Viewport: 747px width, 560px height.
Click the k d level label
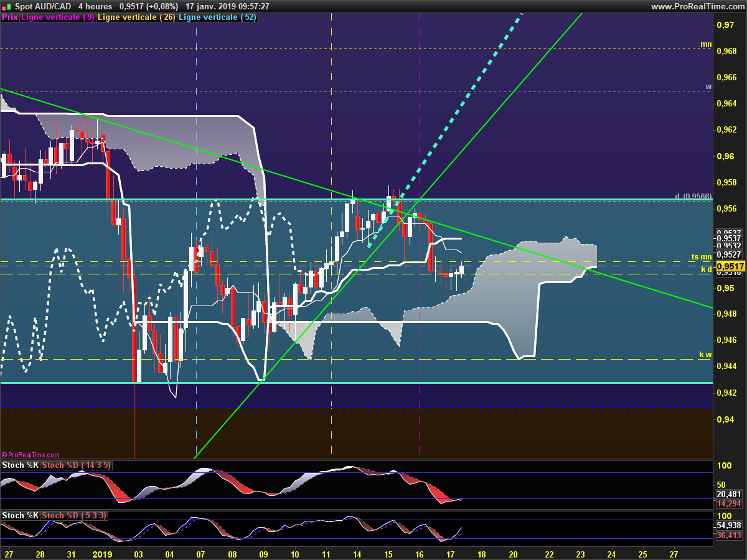pyautogui.click(x=707, y=269)
